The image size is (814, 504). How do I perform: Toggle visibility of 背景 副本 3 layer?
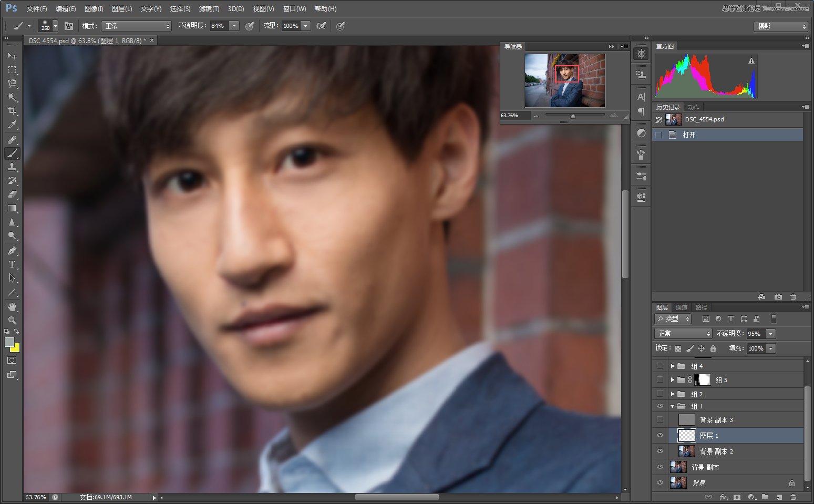(x=660, y=419)
